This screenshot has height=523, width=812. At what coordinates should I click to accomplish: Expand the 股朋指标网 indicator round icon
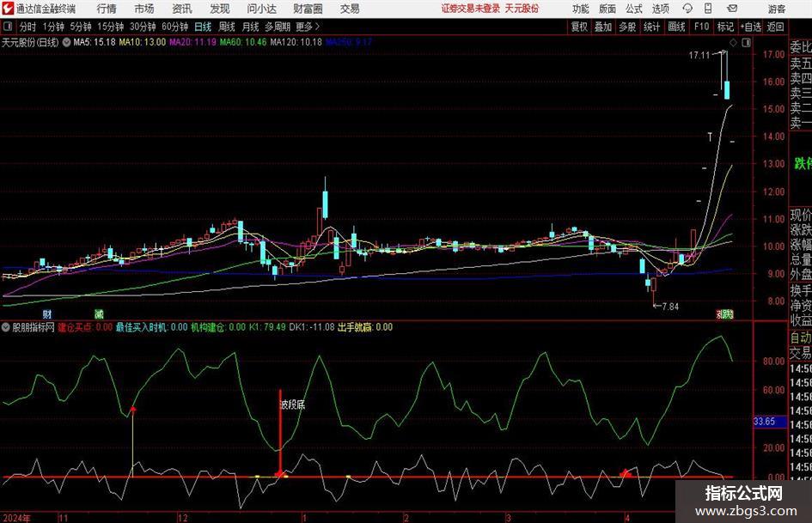6,327
